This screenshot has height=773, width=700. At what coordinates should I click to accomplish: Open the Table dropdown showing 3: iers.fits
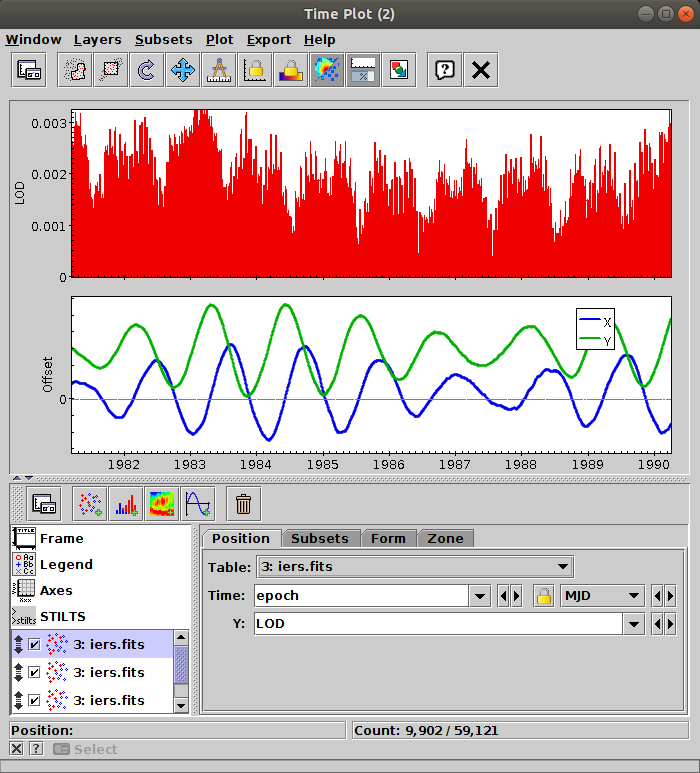point(414,567)
